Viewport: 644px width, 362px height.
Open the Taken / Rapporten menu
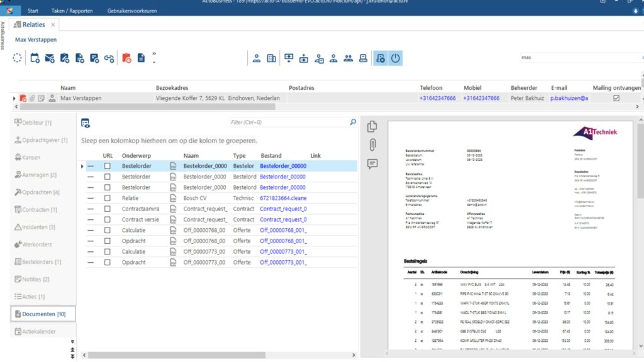pos(72,11)
